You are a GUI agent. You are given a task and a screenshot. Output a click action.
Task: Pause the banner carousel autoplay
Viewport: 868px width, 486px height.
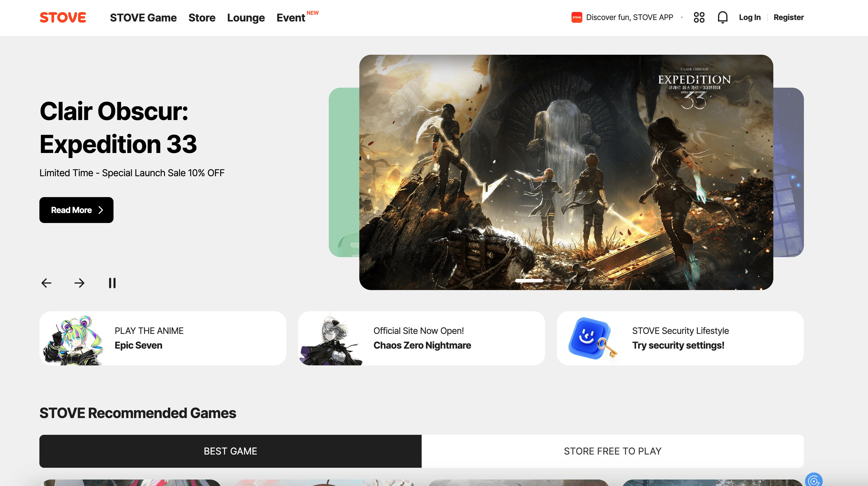pyautogui.click(x=112, y=283)
